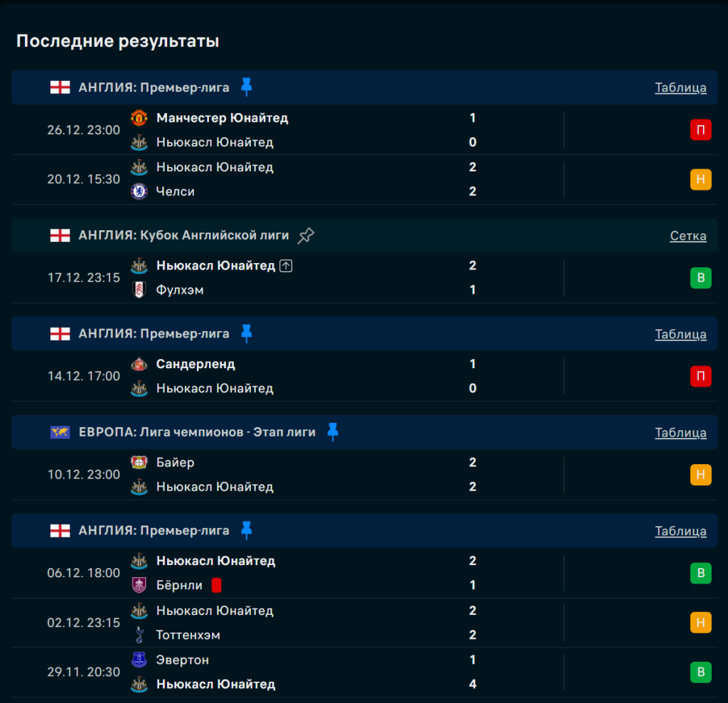The height and width of the screenshot is (703, 728).
Task: Open the Сетка bracket link
Action: pos(687,236)
